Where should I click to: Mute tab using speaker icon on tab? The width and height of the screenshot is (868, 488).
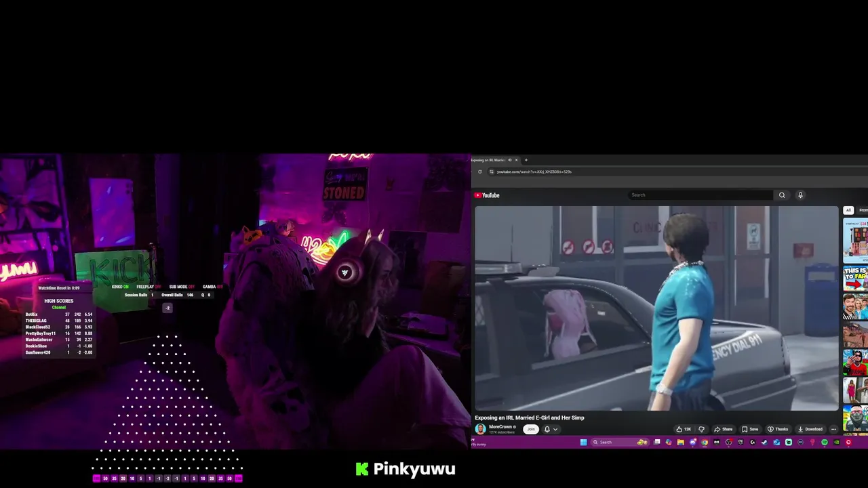pos(509,160)
